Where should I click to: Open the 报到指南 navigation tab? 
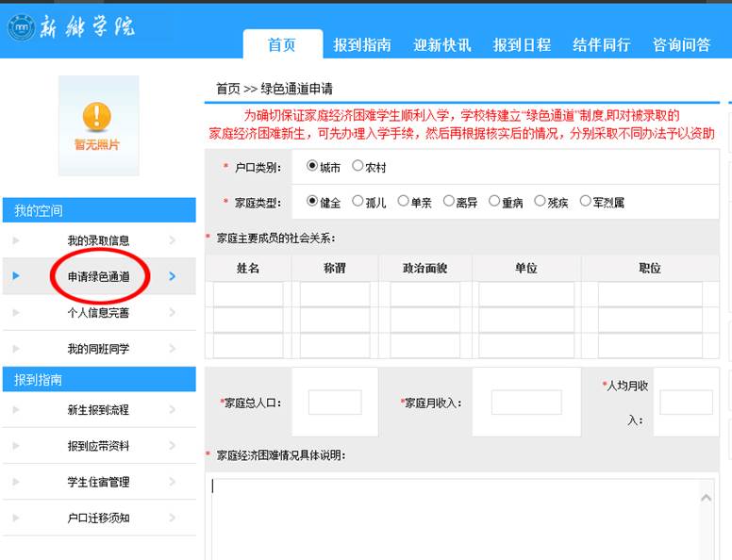pyautogui.click(x=362, y=45)
